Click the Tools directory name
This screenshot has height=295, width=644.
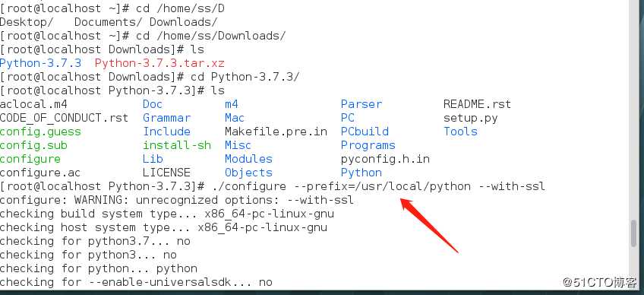tap(460, 132)
